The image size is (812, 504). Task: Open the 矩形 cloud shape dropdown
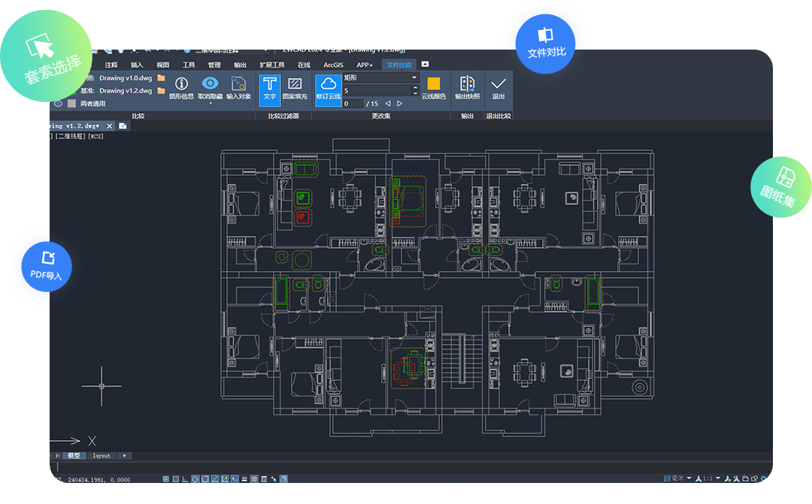click(x=380, y=77)
